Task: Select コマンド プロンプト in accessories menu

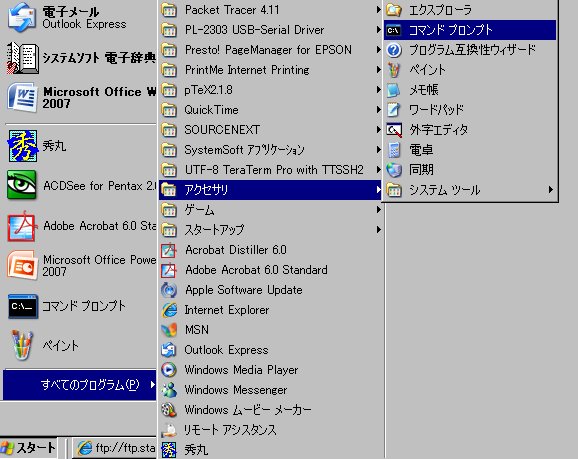Action: 470,30
